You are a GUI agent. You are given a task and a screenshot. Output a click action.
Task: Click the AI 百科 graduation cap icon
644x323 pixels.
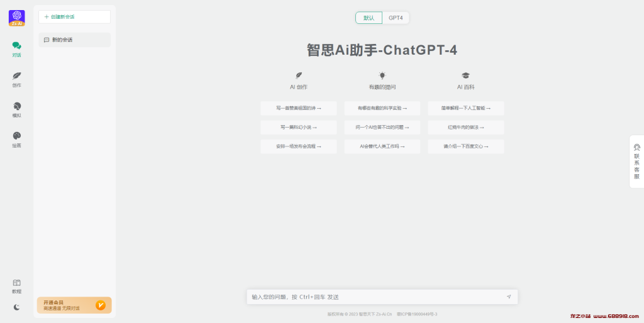pyautogui.click(x=466, y=75)
